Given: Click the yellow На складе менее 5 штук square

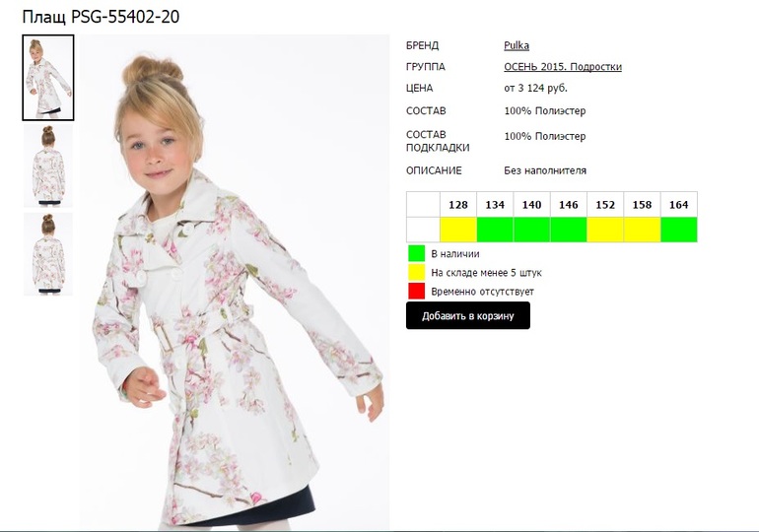Looking at the screenshot, I should point(416,272).
